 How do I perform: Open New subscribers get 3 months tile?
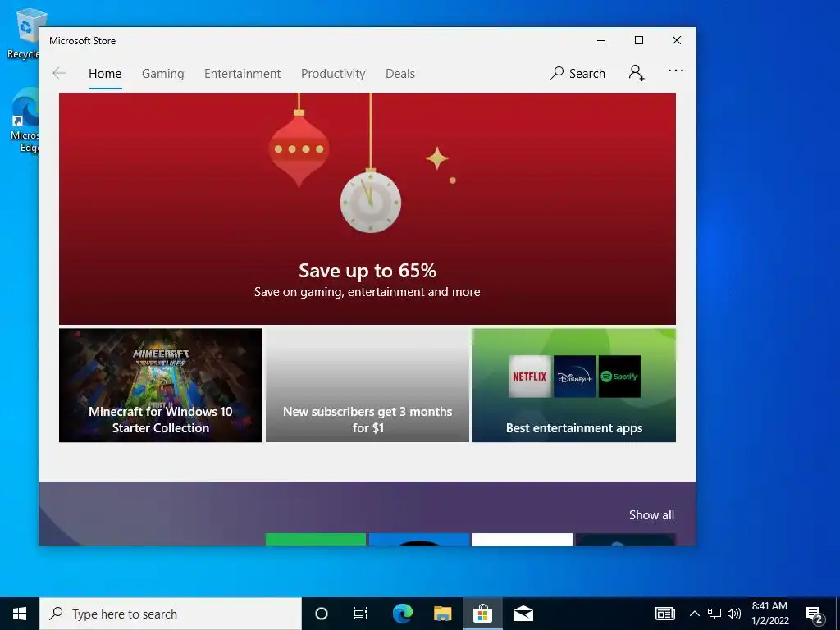tap(367, 386)
